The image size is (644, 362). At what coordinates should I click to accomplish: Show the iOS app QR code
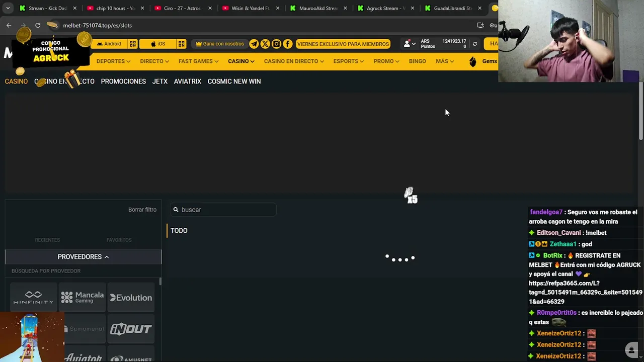pyautogui.click(x=182, y=44)
